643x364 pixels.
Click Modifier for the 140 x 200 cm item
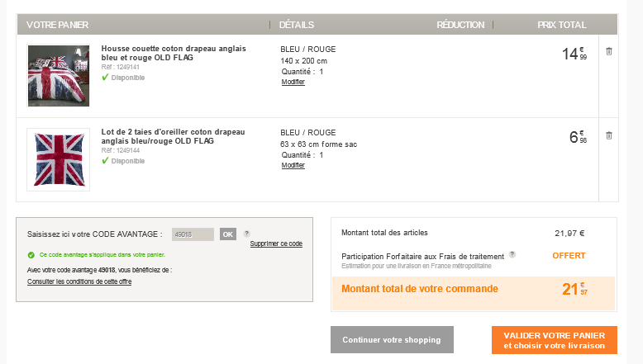293,82
